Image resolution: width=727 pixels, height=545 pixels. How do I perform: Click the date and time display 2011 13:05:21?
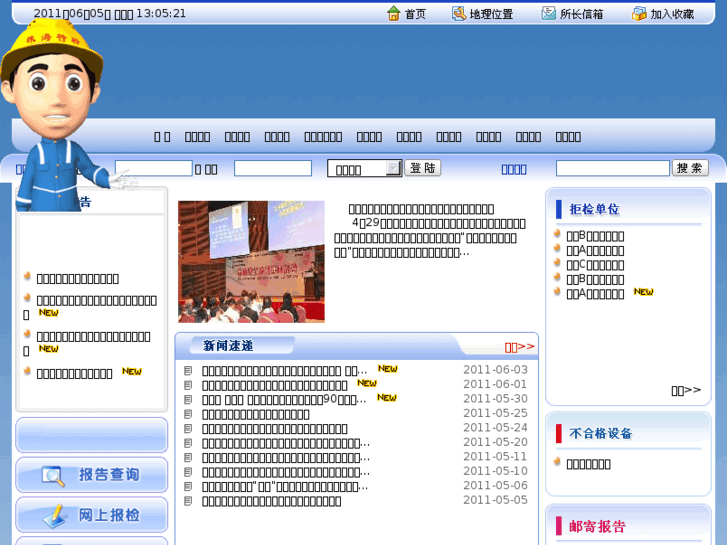(109, 13)
